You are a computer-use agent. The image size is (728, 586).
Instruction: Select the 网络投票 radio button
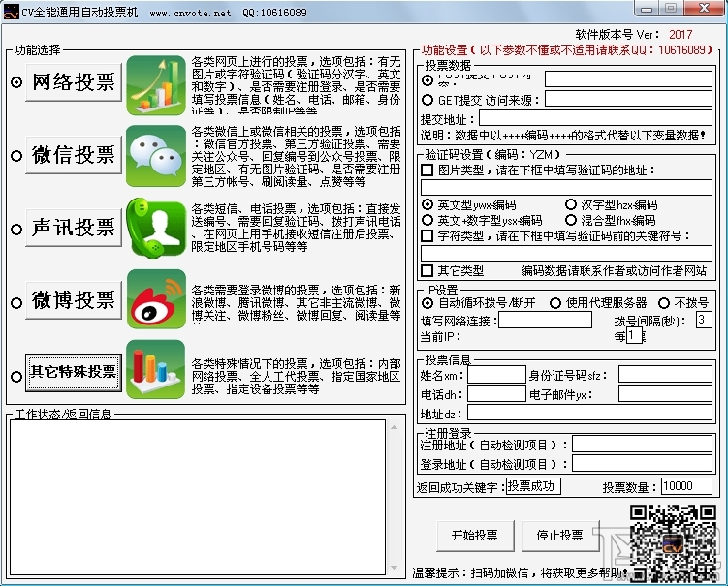[16, 82]
